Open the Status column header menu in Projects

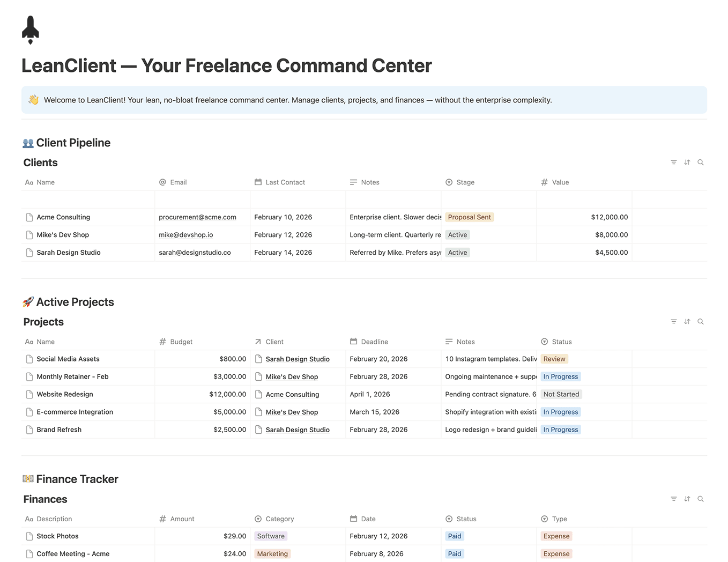point(558,342)
